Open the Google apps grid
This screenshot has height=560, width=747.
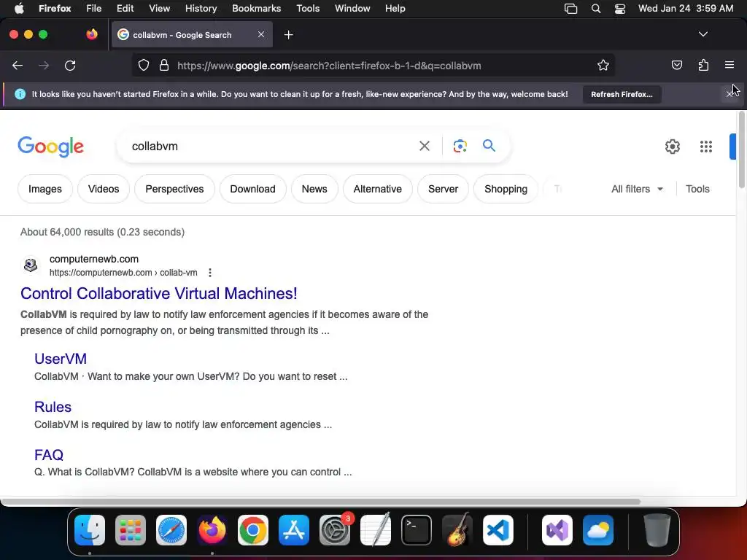click(x=706, y=147)
